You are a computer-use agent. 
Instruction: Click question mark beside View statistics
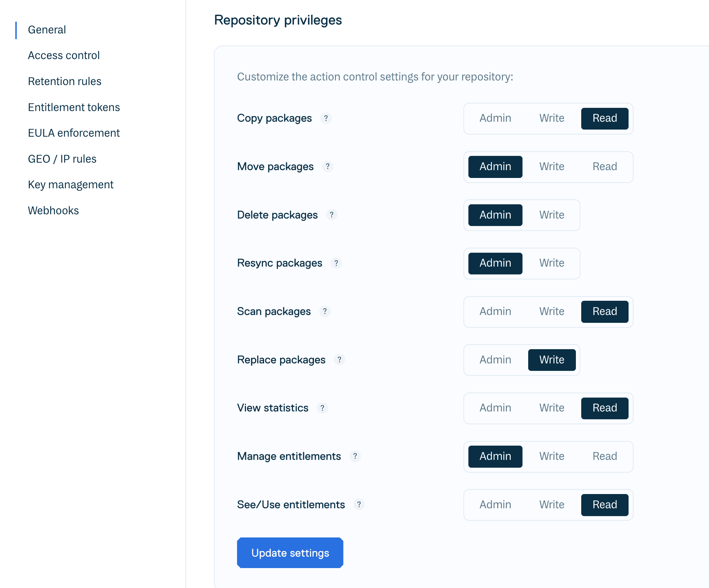click(x=322, y=408)
